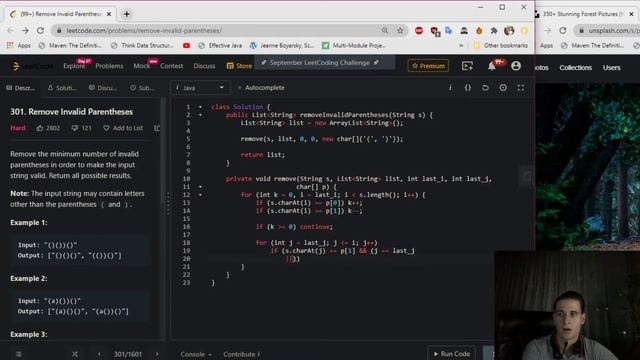Open Collections in the Unsplash window
Image resolution: width=640 pixels, height=360 pixels.
[x=576, y=68]
